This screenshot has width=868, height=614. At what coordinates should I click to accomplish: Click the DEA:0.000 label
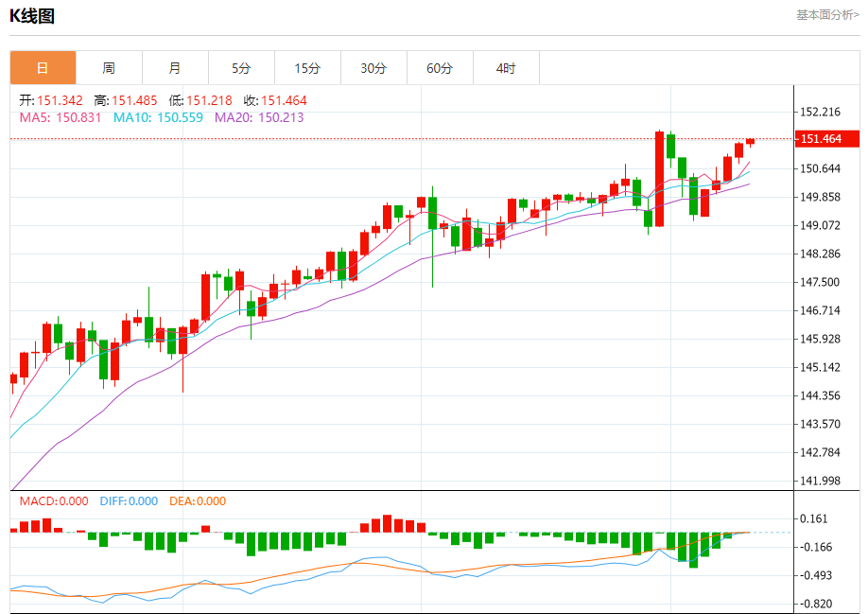click(x=198, y=501)
